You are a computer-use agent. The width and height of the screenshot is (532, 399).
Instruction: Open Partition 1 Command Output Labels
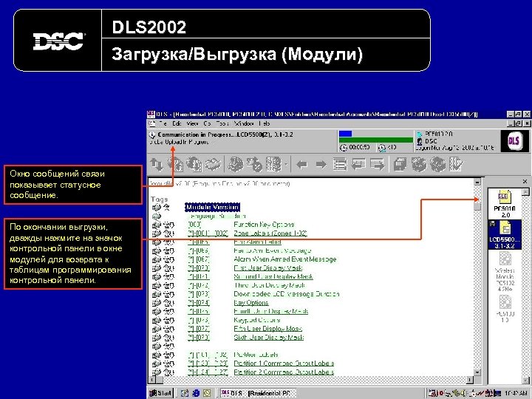(284, 364)
